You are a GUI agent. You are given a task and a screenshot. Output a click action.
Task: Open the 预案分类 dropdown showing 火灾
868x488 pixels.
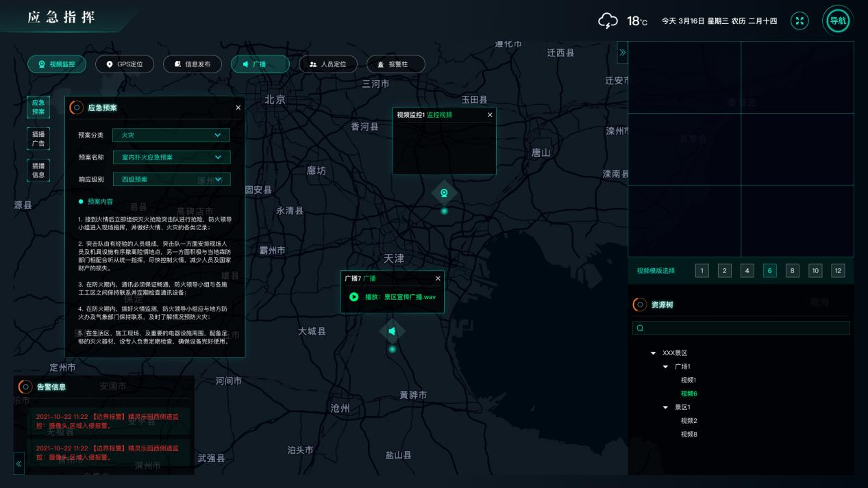pyautogui.click(x=171, y=136)
